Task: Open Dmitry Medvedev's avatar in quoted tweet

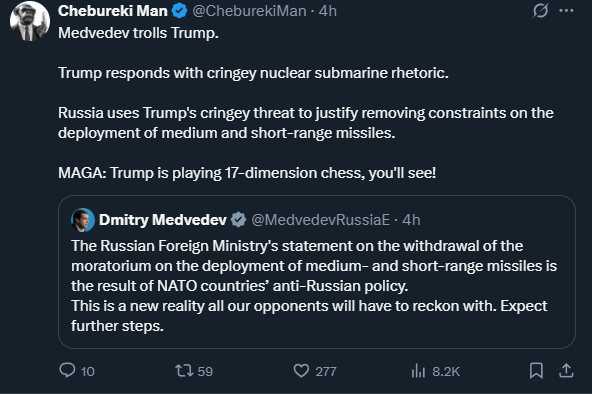Action: click(83, 220)
